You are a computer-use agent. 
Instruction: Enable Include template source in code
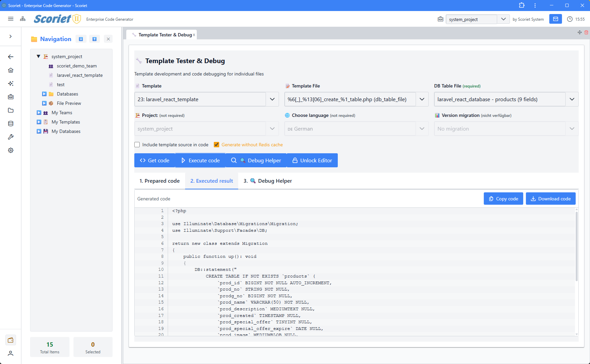point(137,144)
